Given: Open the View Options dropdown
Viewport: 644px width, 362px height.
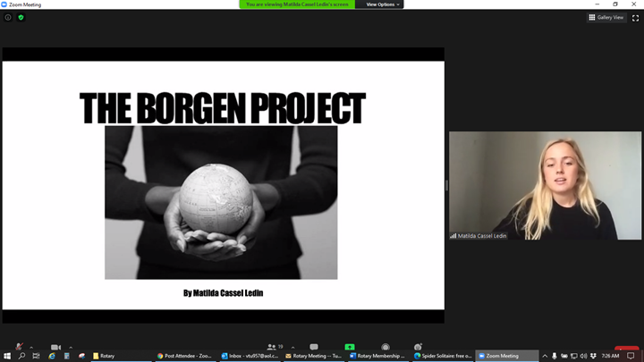Looking at the screenshot, I should (383, 4).
